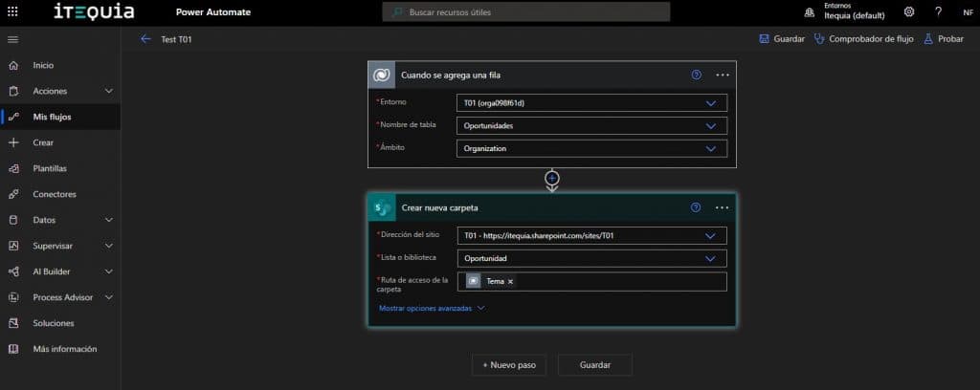Click the 'Crear nueva carpeta' title

coord(440,207)
